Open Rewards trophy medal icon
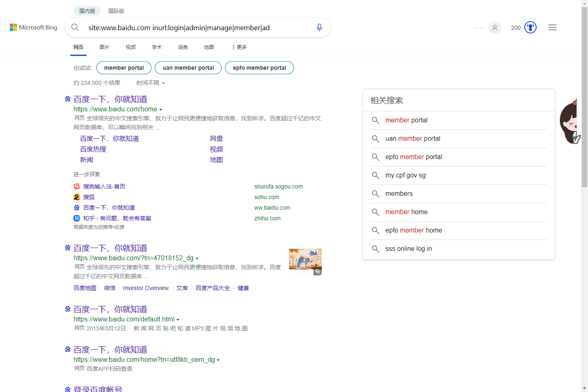 coord(530,27)
